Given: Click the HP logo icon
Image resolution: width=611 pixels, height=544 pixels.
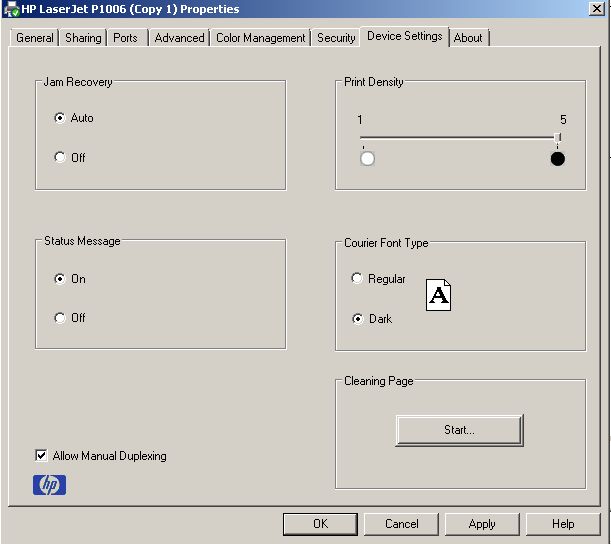Looking at the screenshot, I should click(x=49, y=485).
